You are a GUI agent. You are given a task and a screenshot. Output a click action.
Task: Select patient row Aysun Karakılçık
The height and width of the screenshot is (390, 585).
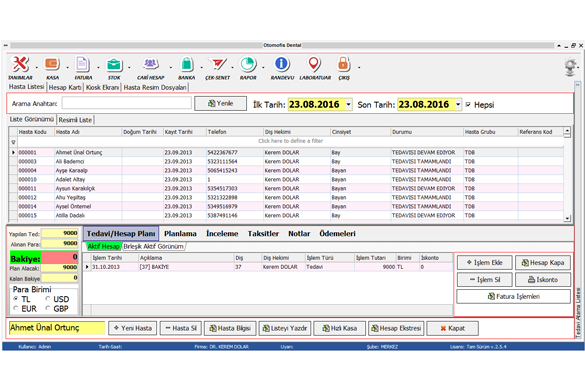(286, 188)
